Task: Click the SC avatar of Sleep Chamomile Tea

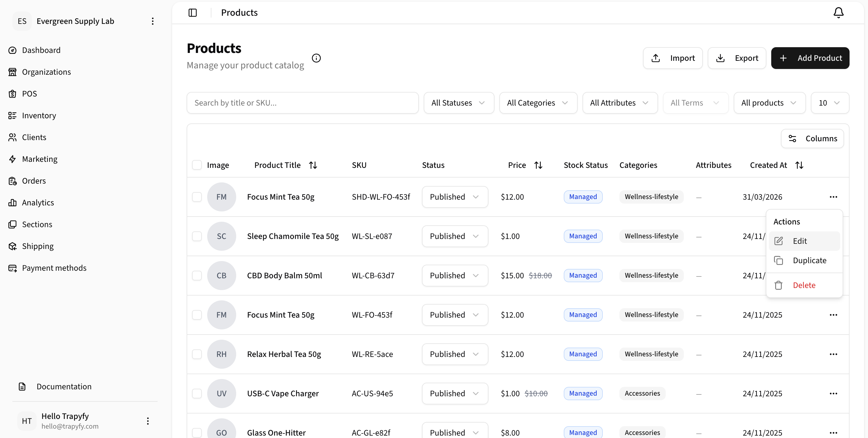Action: coord(221,236)
